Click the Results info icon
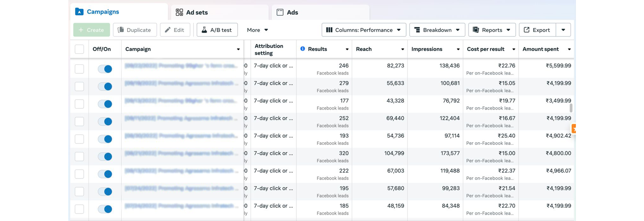Viewport: 644px width, 221px height. point(302,49)
